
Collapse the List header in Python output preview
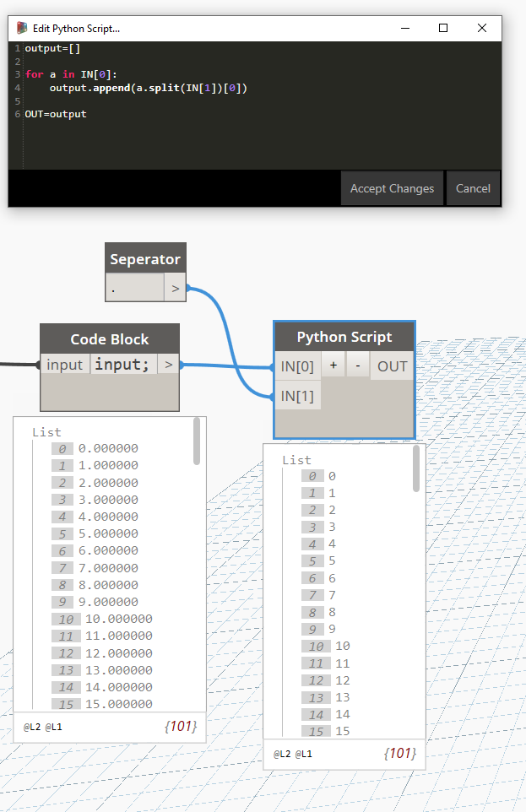(296, 460)
